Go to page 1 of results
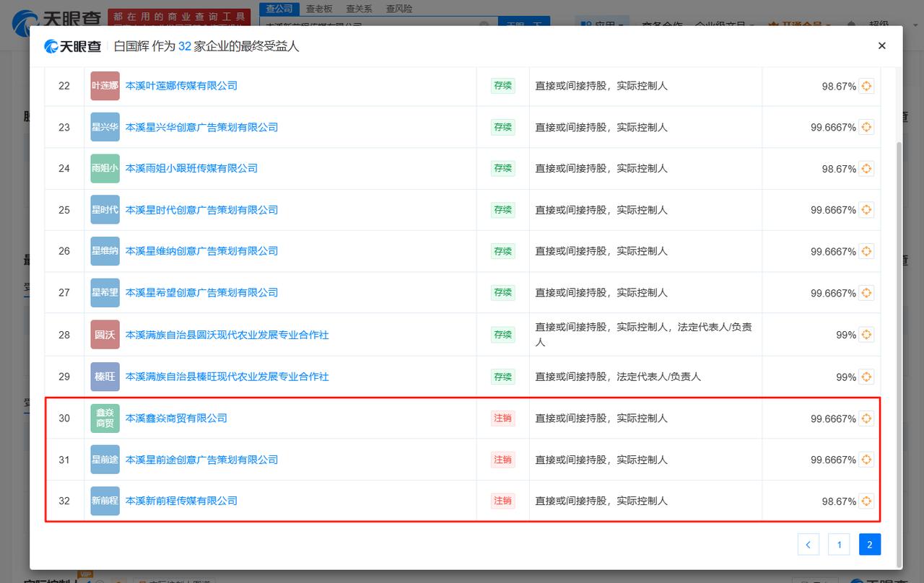Image resolution: width=924 pixels, height=583 pixels. (x=839, y=545)
